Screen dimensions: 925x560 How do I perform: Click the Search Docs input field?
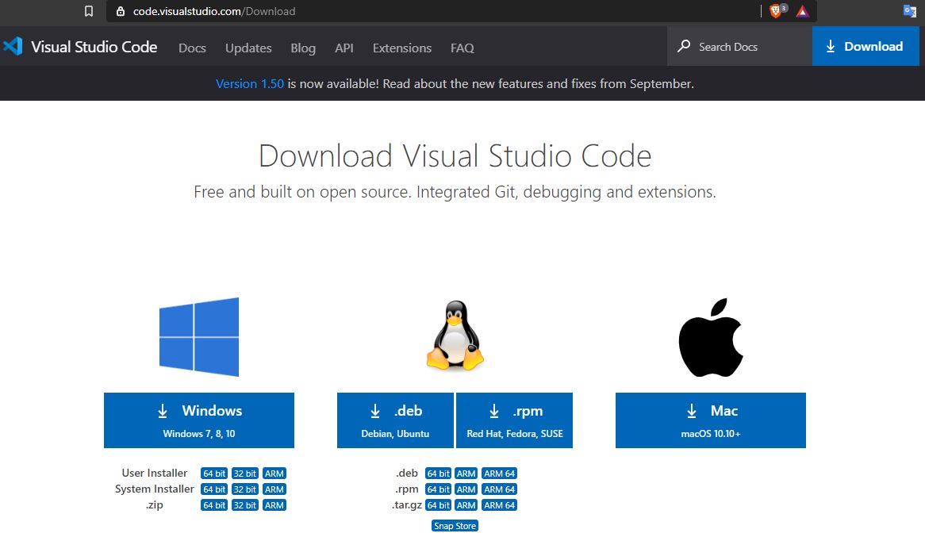click(x=740, y=46)
